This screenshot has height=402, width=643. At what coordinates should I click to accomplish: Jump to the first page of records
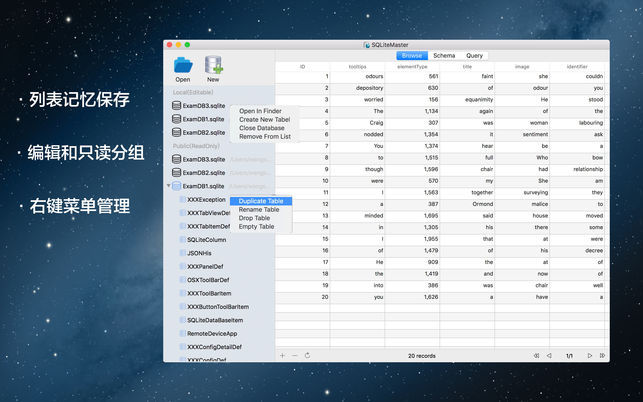pos(536,356)
